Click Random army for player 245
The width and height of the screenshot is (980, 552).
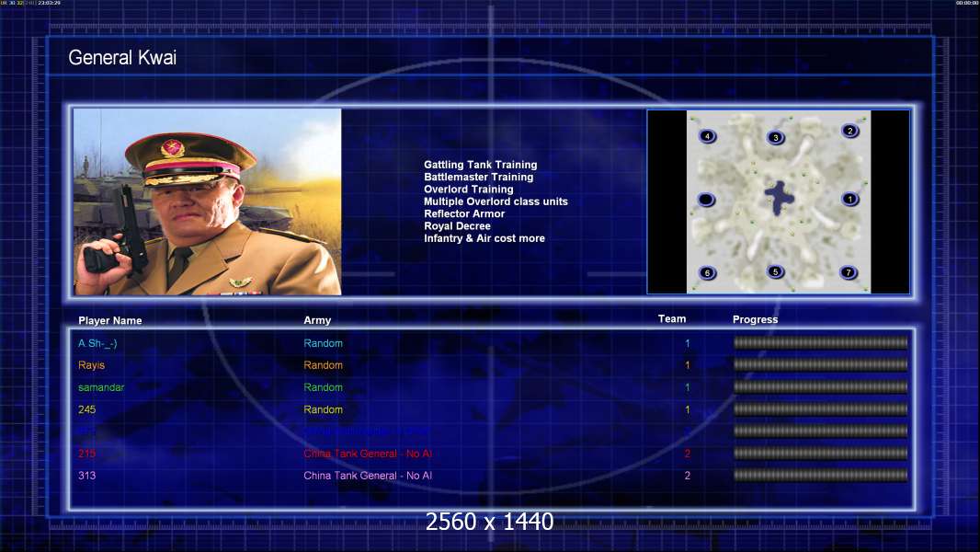(323, 409)
